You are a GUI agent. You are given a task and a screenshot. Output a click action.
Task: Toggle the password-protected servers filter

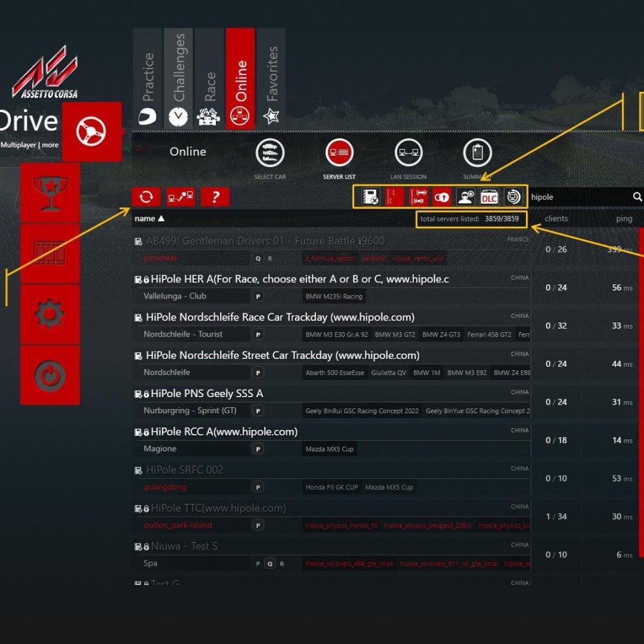(x=442, y=197)
